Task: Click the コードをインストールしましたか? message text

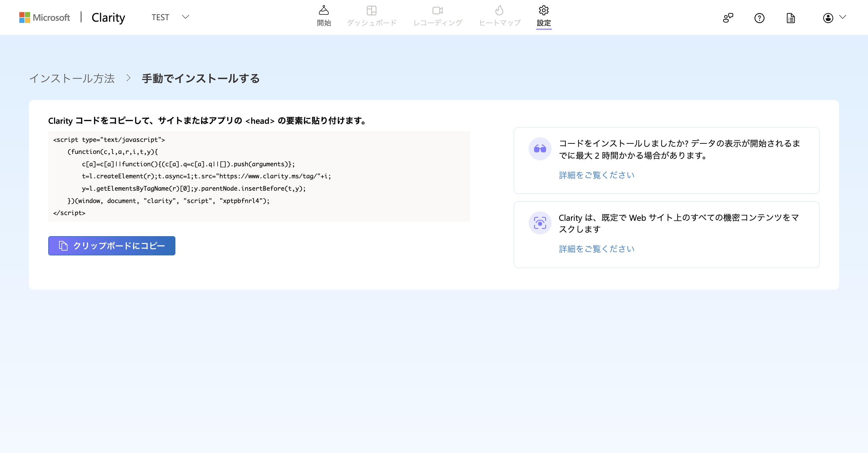Action: pyautogui.click(x=679, y=149)
